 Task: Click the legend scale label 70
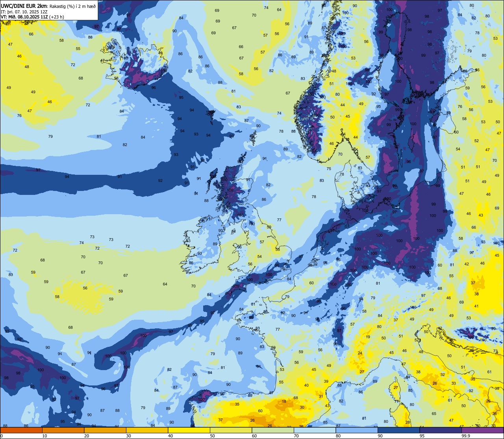(x=296, y=436)
